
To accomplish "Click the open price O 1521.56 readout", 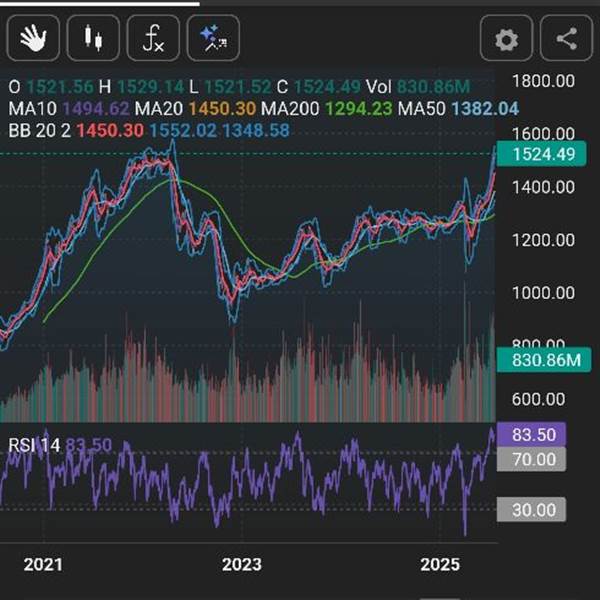I will 51,87.
